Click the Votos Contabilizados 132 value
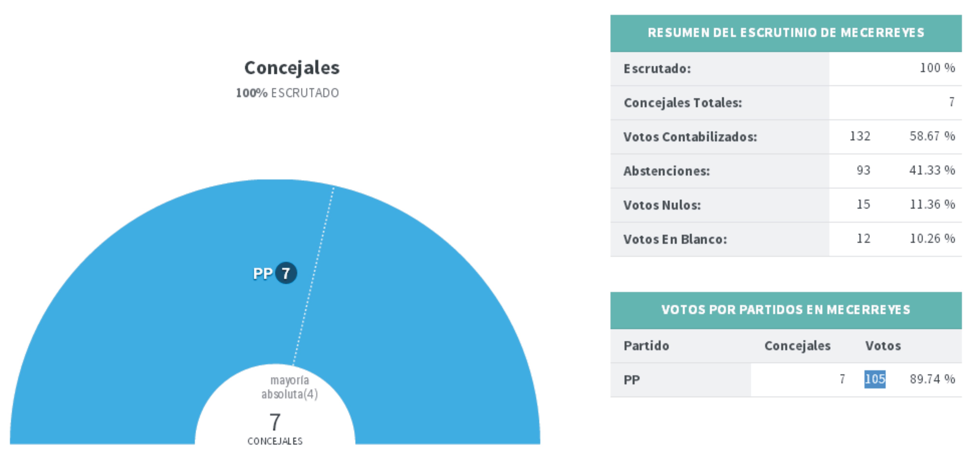Screen dimensions: 980x459 pyautogui.click(x=860, y=136)
